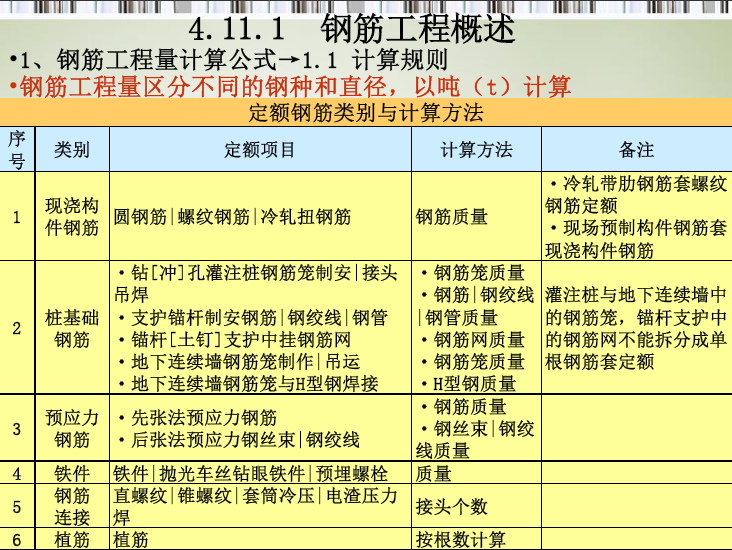Select the 现浇构件钢筋 category cell
The image size is (732, 550).
pyautogui.click(x=72, y=217)
